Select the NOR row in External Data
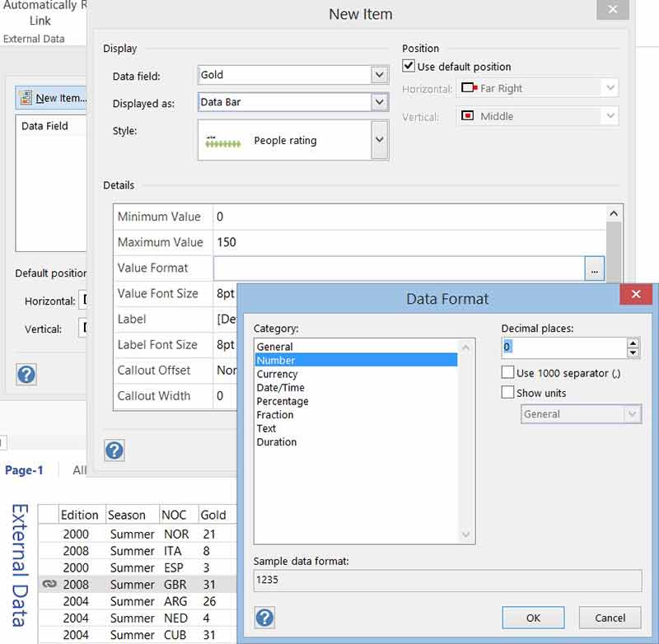The height and width of the screenshot is (644, 659). point(138,534)
